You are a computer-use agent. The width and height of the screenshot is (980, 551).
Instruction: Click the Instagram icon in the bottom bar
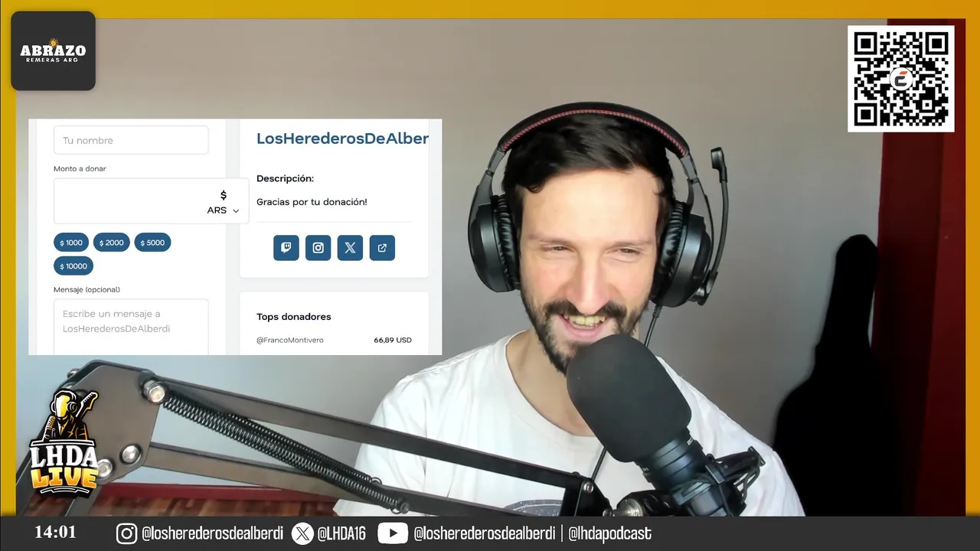click(x=127, y=533)
